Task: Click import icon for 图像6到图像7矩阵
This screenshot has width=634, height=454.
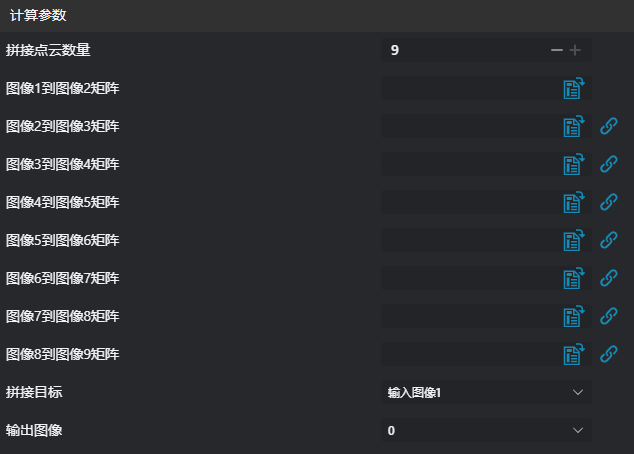Action: click(573, 278)
